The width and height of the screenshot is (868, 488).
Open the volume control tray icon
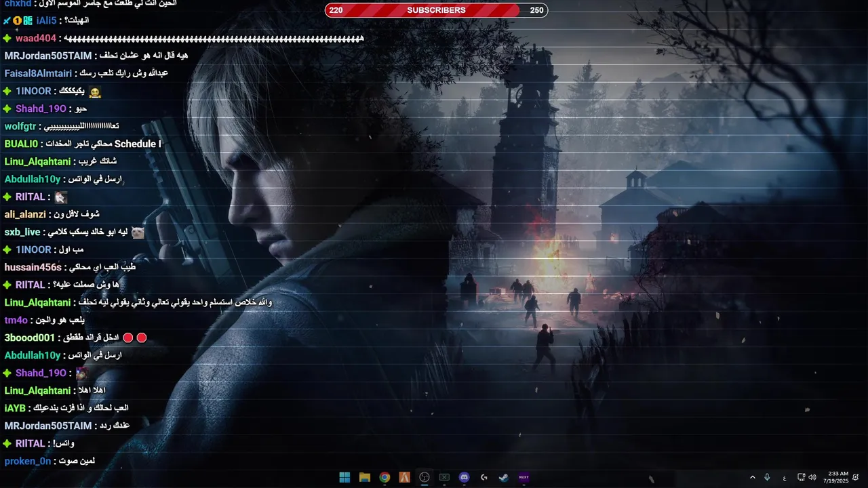(812, 477)
